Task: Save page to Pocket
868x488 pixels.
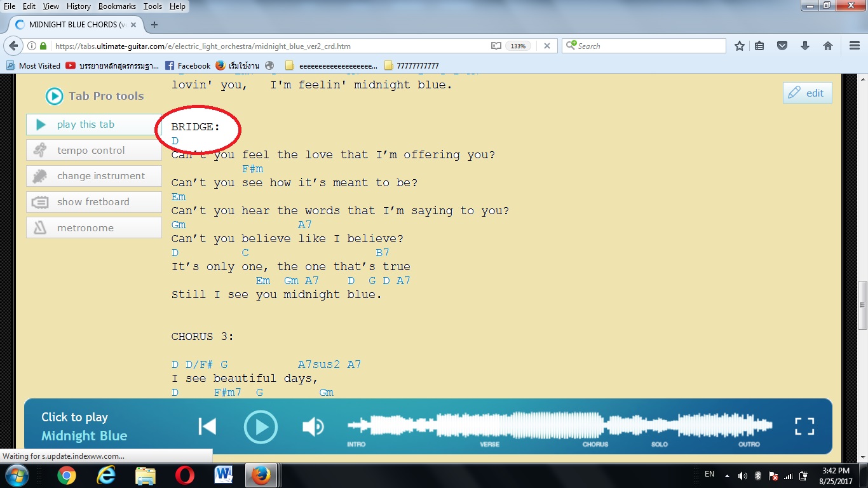Action: [783, 46]
